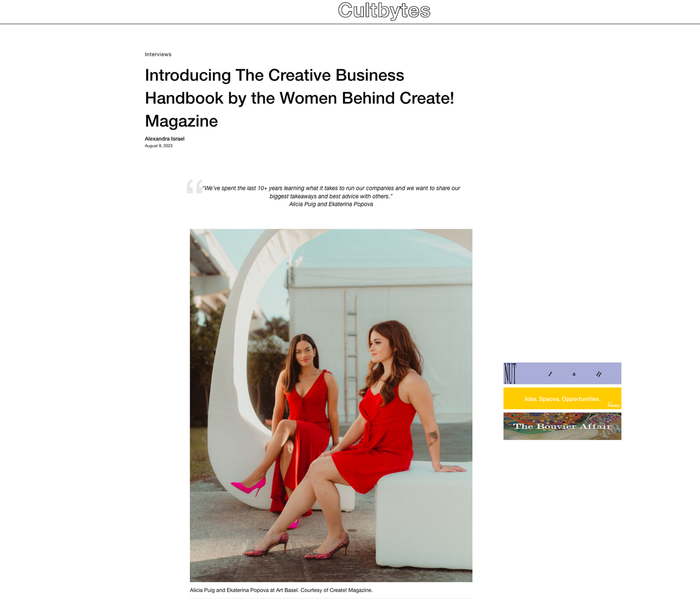Click the white ladder in the photo background
Image resolution: width=700 pixels, height=603 pixels.
point(351,337)
